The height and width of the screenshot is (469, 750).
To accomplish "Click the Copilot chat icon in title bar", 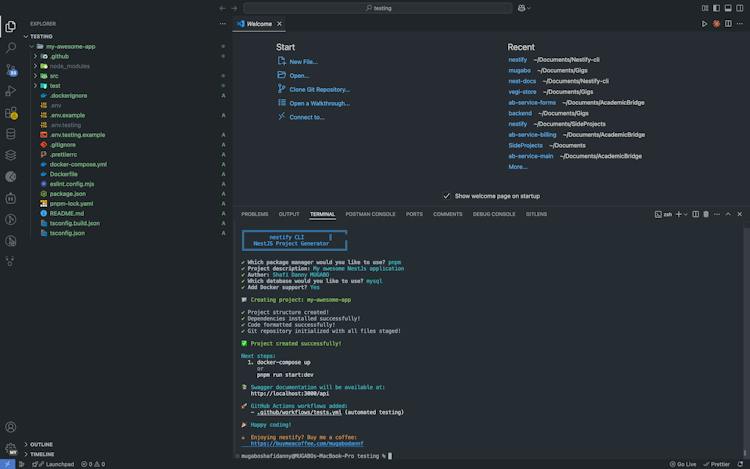I will coord(521,8).
